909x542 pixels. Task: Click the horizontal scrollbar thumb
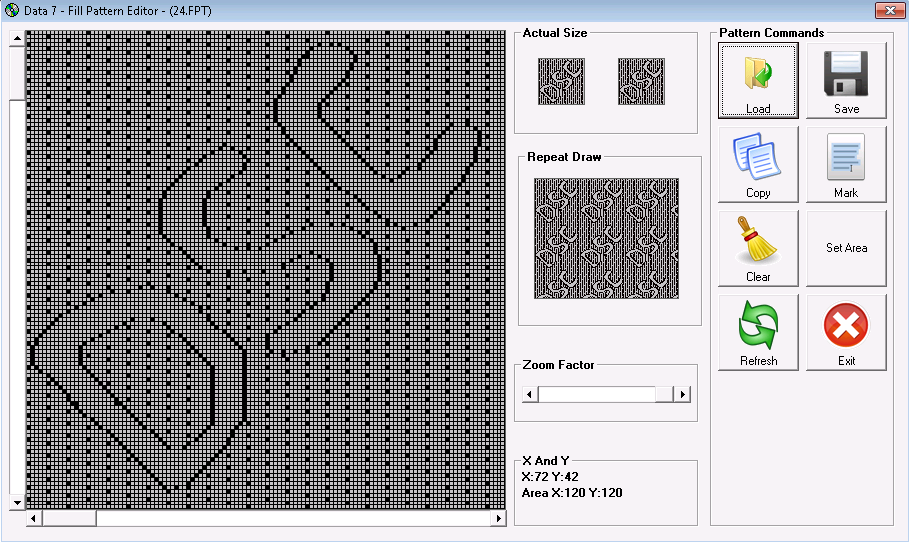click(x=69, y=518)
